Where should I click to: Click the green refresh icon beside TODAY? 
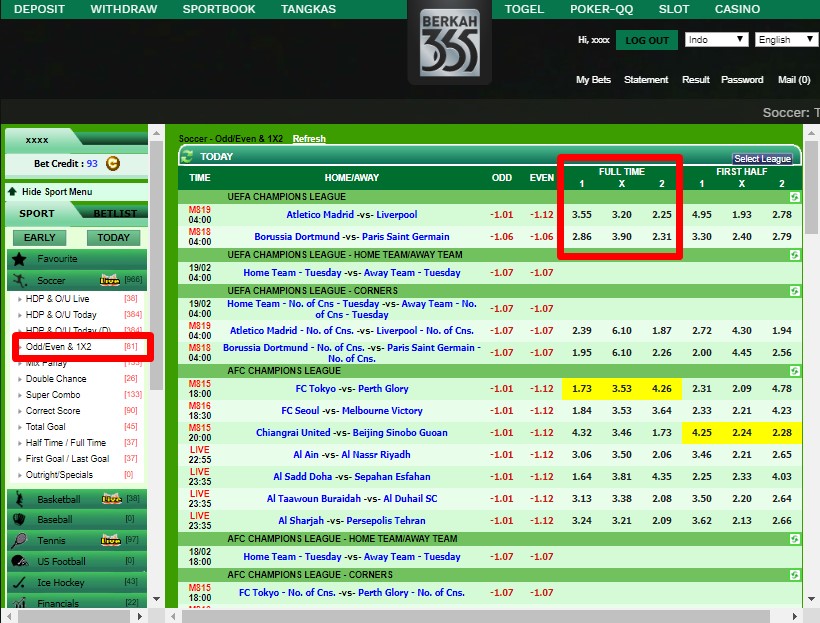(187, 156)
